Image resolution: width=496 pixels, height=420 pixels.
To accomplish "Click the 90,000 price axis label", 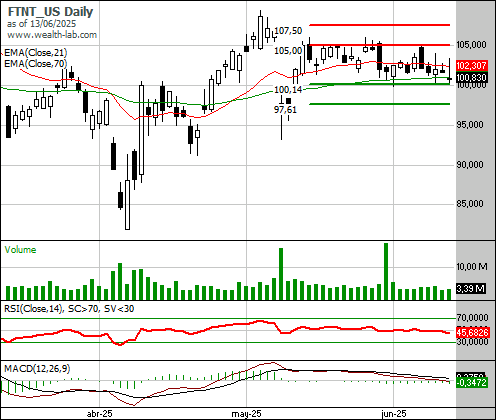I will (x=470, y=165).
